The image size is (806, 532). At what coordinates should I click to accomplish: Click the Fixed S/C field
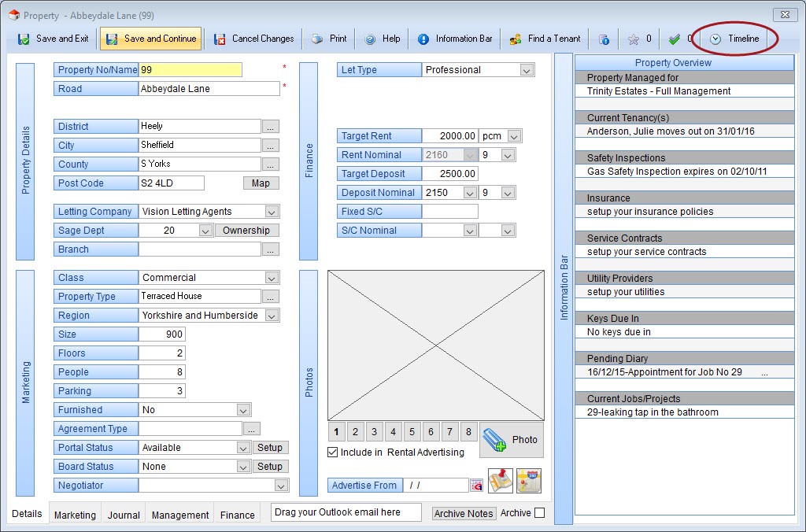click(x=449, y=211)
